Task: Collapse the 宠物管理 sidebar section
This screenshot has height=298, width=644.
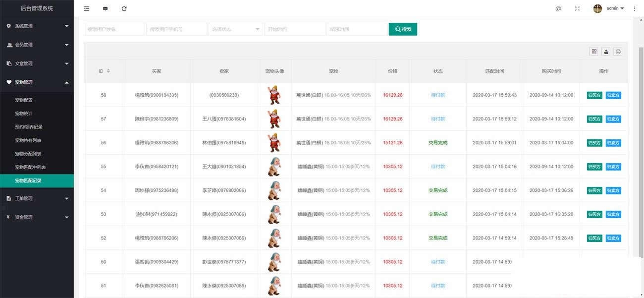Action: (37, 82)
